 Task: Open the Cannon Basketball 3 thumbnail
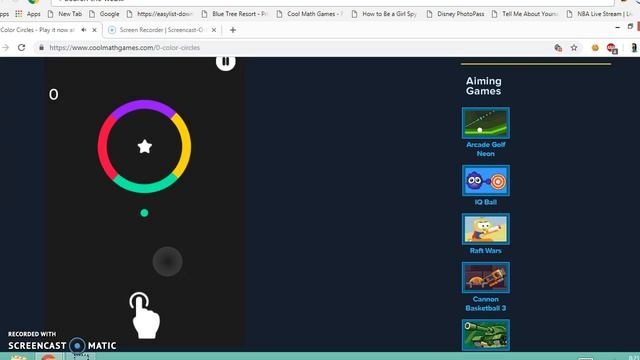pyautogui.click(x=486, y=278)
